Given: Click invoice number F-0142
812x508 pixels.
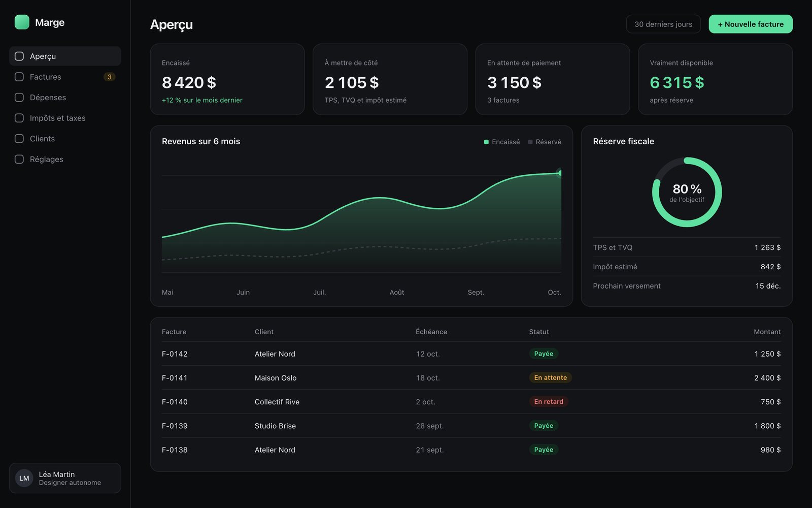Looking at the screenshot, I should coord(175,354).
